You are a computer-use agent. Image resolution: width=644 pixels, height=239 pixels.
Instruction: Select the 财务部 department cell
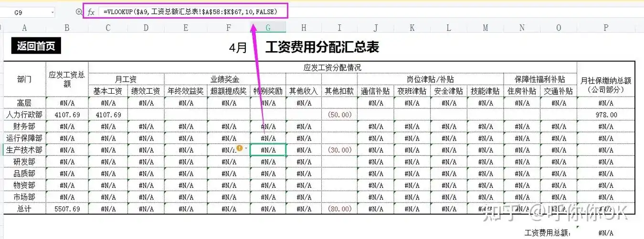pyautogui.click(x=24, y=126)
